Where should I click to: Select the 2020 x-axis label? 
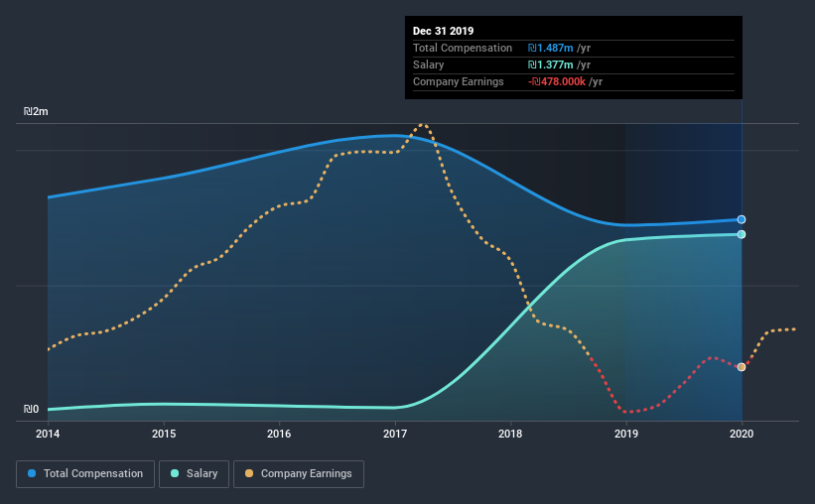[x=742, y=434]
